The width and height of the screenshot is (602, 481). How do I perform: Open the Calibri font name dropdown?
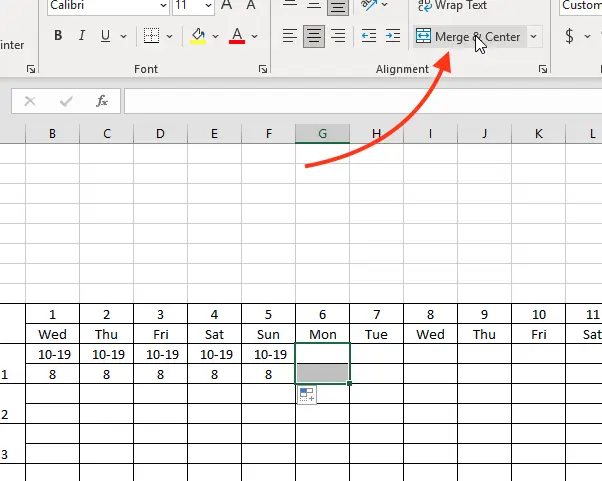click(162, 6)
